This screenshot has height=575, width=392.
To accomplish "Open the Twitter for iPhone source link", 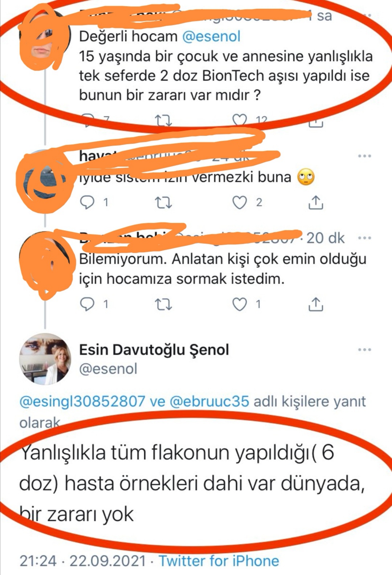I will [219, 561].
